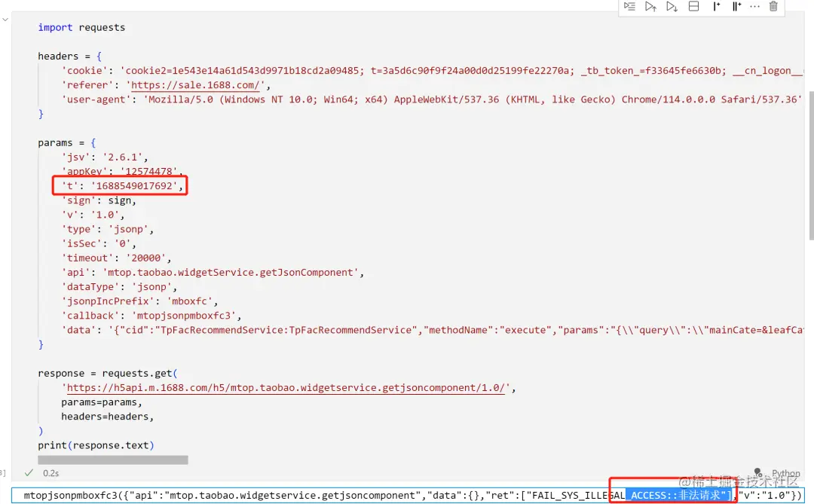Open the cell toolbar more actions menu
The image size is (814, 504).
tap(754, 7)
